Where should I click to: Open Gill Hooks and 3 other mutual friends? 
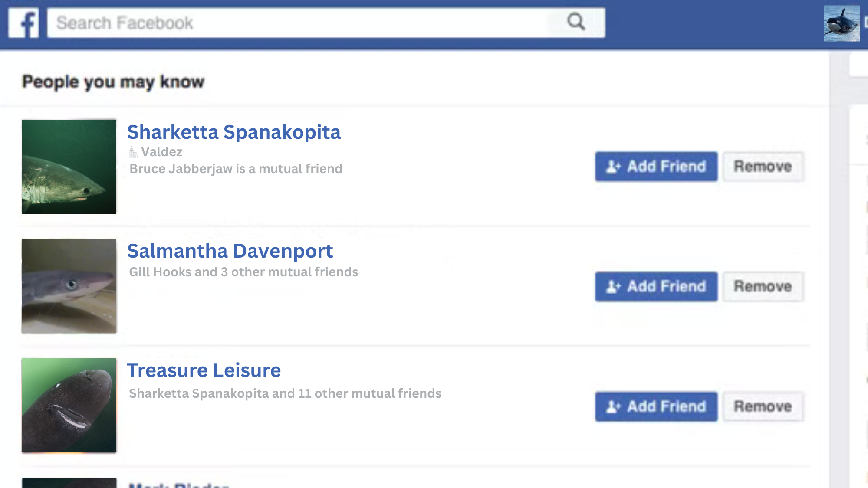click(x=243, y=272)
